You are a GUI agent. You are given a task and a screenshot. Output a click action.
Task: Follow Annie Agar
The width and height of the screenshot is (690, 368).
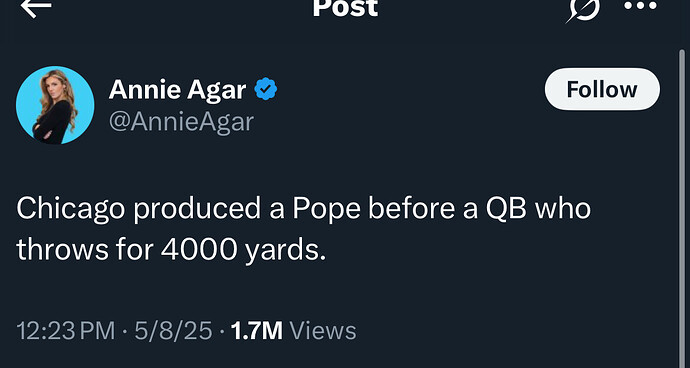pos(602,89)
